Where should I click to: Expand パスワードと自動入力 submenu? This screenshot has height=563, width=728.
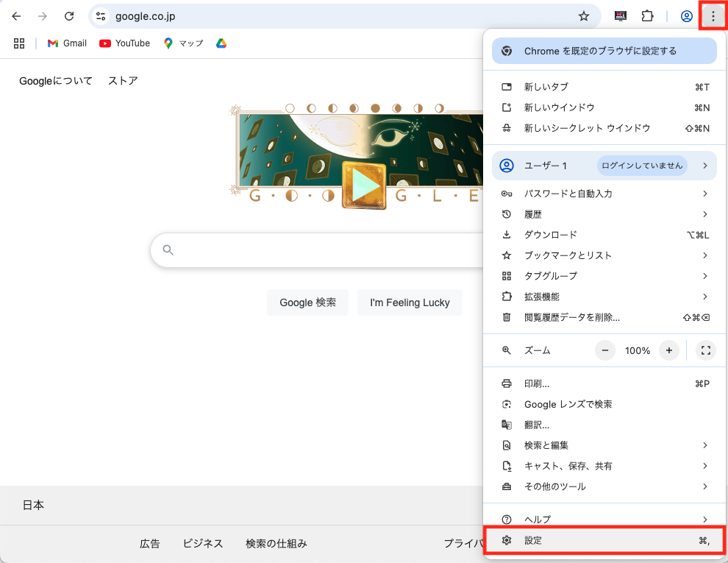coord(604,194)
